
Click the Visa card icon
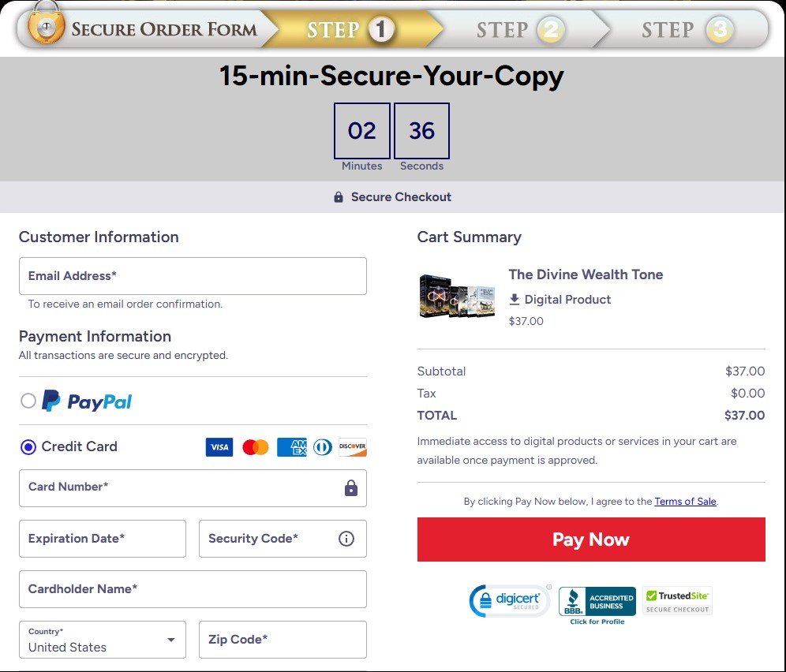pos(219,447)
